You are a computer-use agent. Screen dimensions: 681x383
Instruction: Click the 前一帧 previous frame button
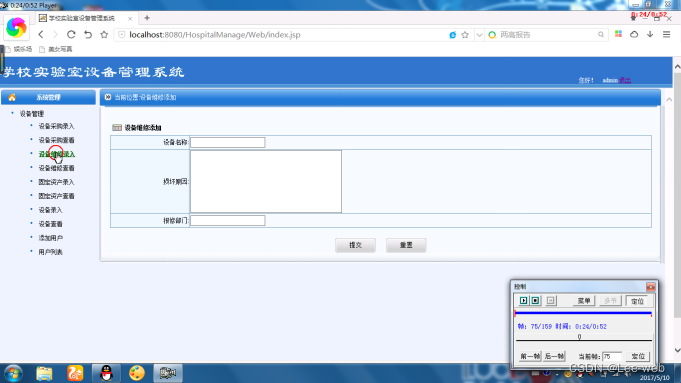pyautogui.click(x=530, y=357)
